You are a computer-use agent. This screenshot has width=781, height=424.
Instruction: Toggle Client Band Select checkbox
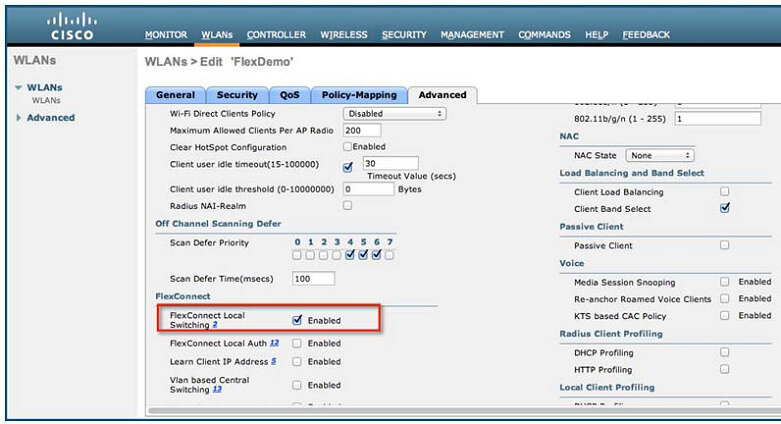725,208
